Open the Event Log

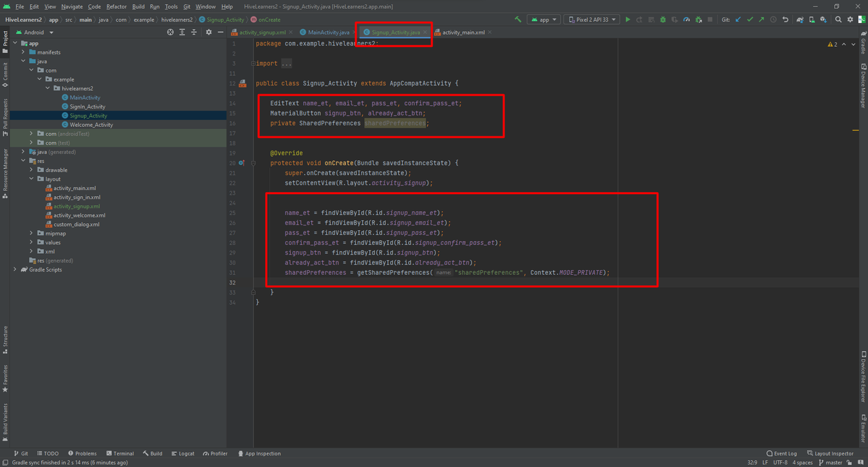[782, 453]
